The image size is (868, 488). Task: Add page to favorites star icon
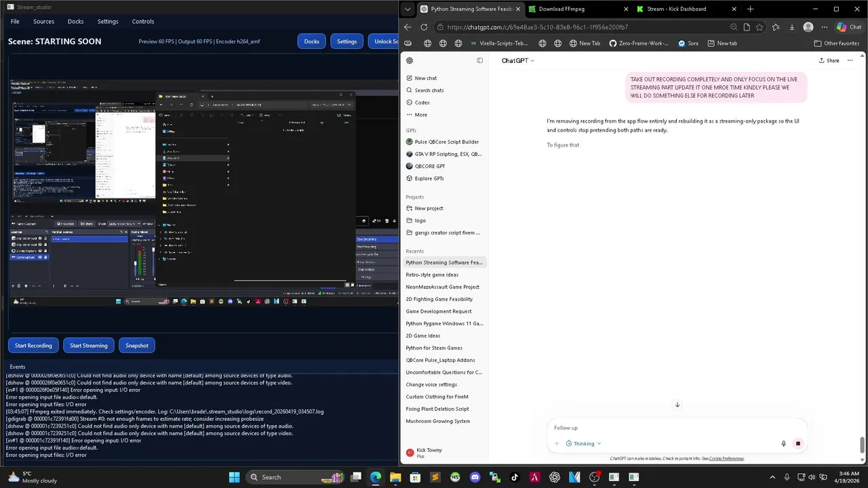click(x=759, y=27)
